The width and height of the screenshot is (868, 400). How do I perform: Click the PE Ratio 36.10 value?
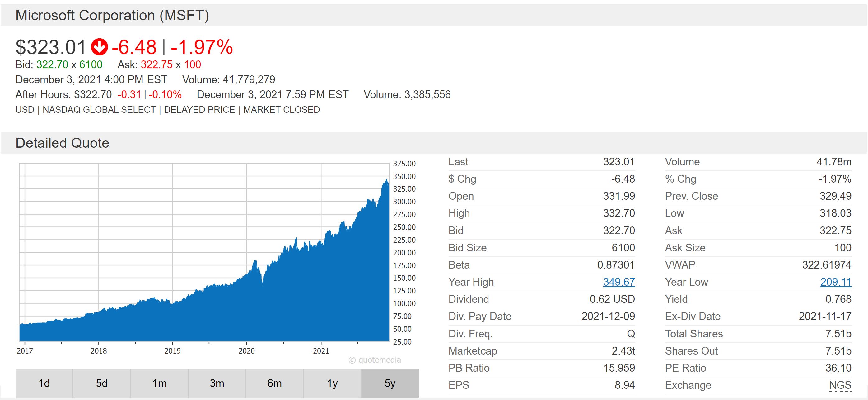(838, 368)
